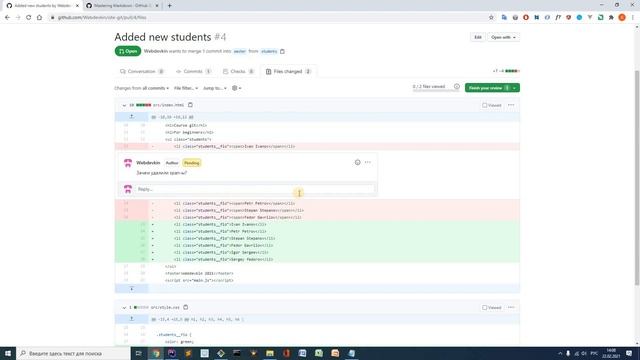Copy the src/style.css file path icon
This screenshot has height=360, width=640.
click(x=185, y=307)
